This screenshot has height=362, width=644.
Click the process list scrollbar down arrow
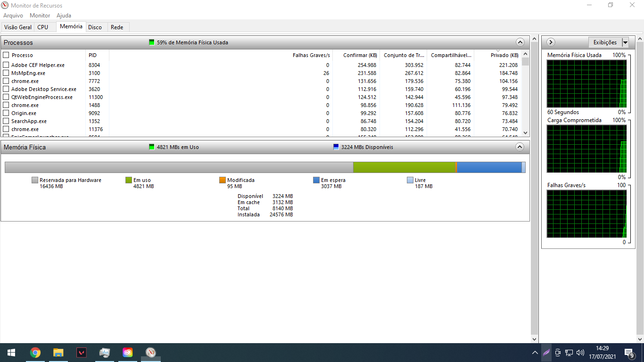[x=525, y=133]
